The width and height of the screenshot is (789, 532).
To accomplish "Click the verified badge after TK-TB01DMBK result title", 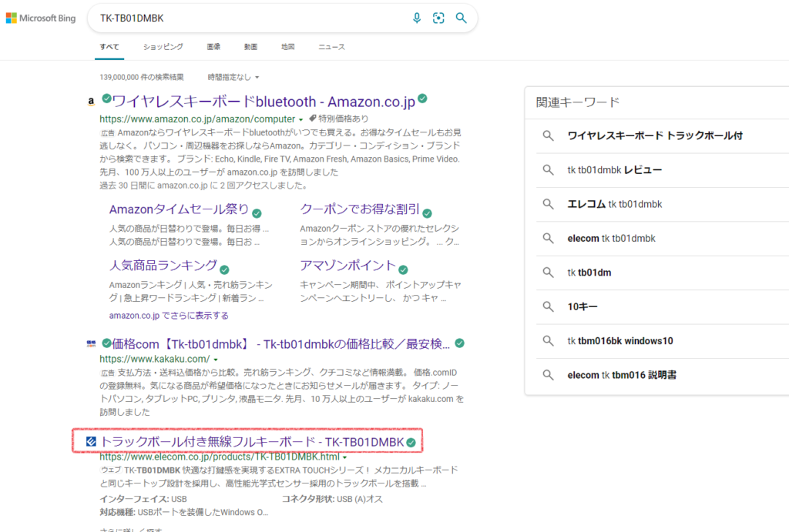I will point(411,443).
